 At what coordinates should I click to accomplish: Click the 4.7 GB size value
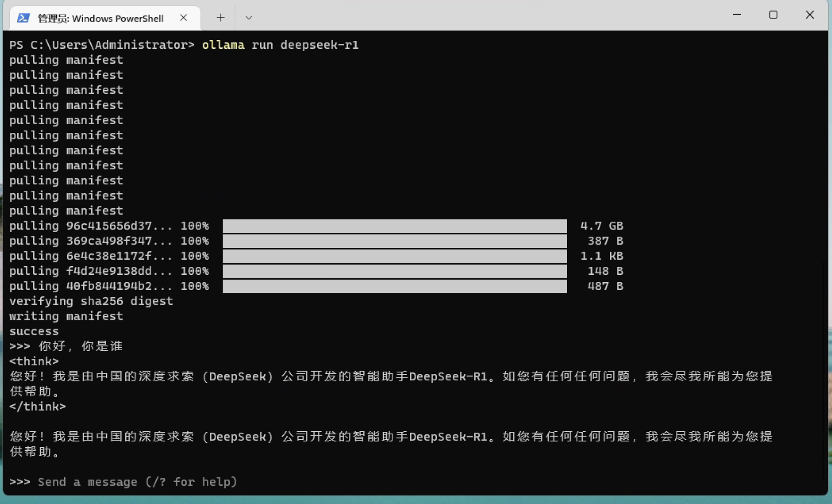tap(601, 226)
